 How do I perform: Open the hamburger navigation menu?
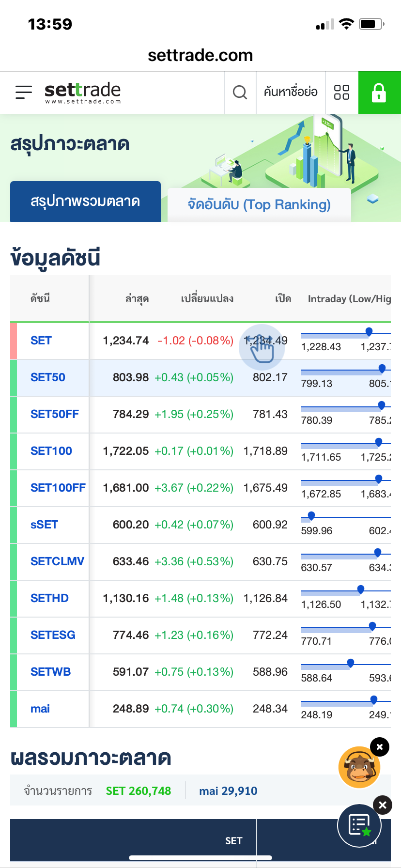[23, 92]
